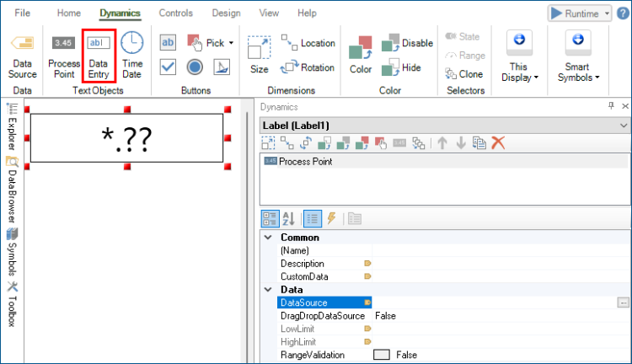Image resolution: width=632 pixels, height=364 pixels.
Task: Open the File menu
Action: (23, 13)
